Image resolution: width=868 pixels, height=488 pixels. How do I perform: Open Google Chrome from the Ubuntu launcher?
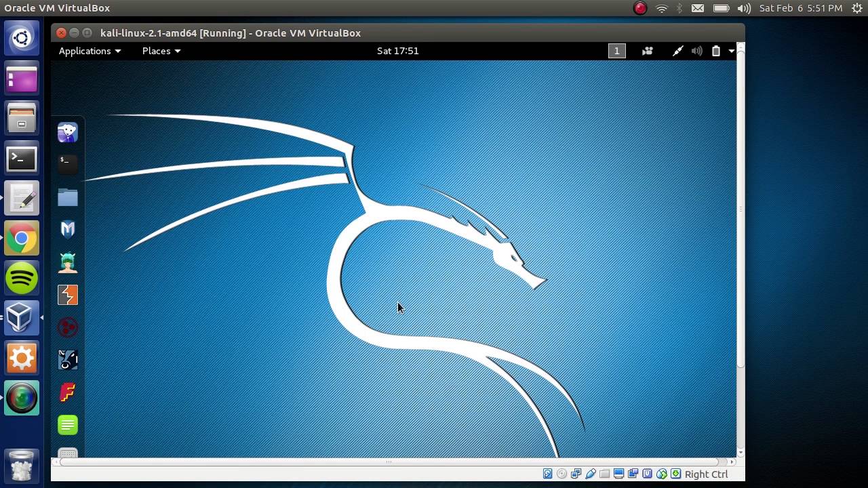pos(22,238)
